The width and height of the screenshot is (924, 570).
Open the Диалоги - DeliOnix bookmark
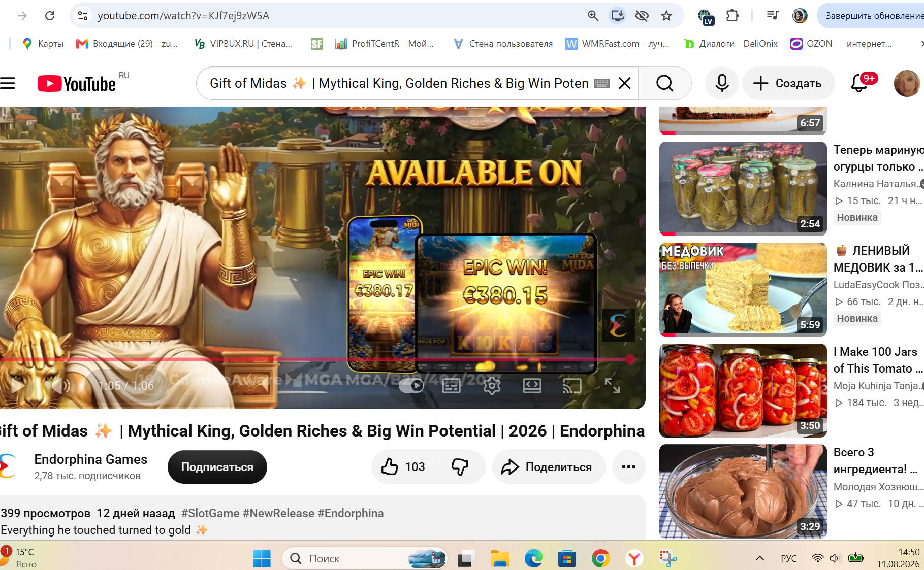731,44
